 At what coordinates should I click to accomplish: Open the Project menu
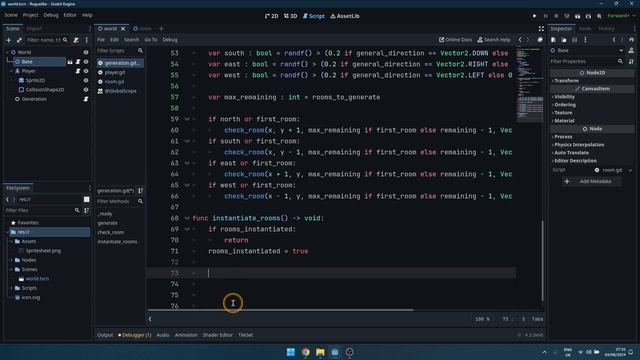click(30, 15)
